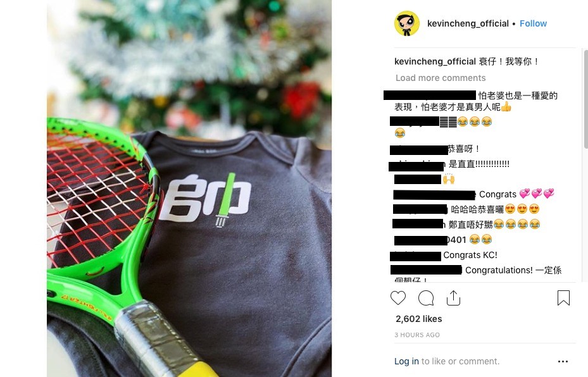588x377 pixels.
Task: View the 2,602 likes list
Action: (x=419, y=319)
